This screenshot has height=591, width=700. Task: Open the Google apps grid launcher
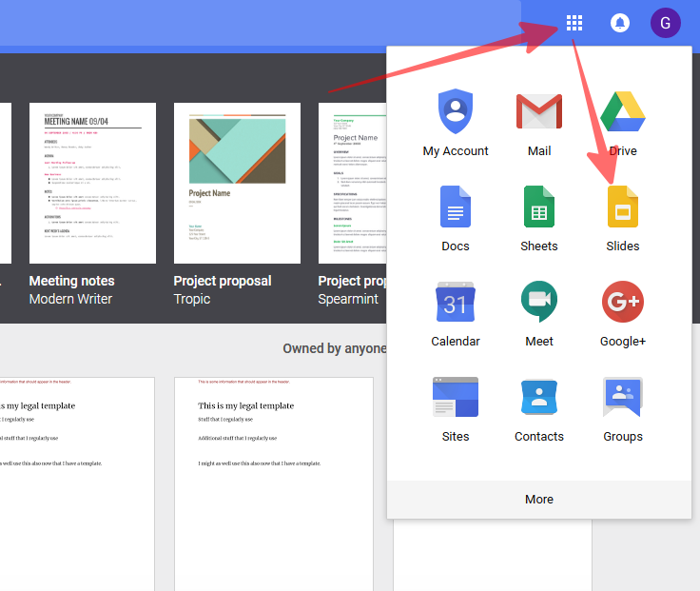coord(574,23)
